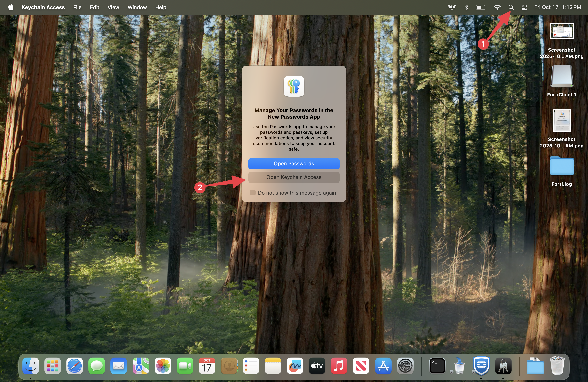Open Keychain Access icon in Dock
This screenshot has height=382, width=588.
click(x=503, y=366)
